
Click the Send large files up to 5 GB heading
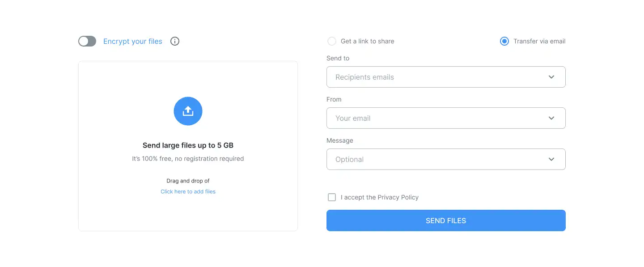coord(188,145)
